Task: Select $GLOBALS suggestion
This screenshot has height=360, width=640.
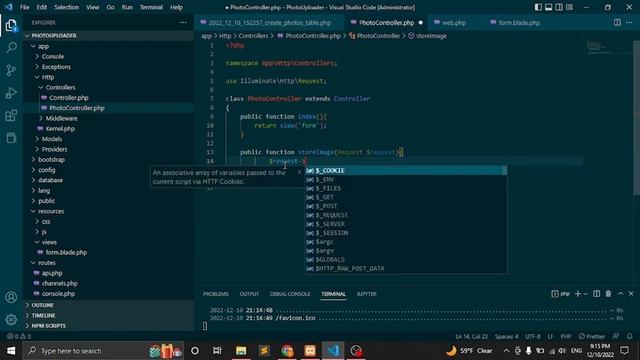Action: (x=406, y=260)
